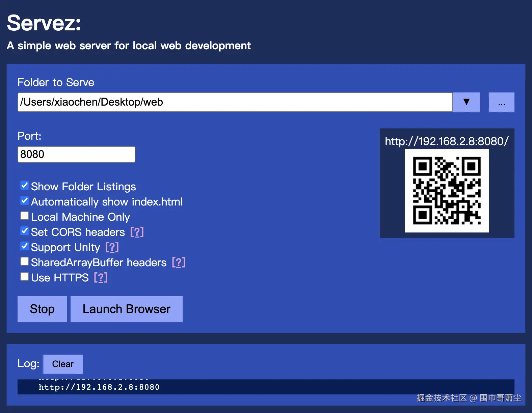Image resolution: width=532 pixels, height=413 pixels.
Task: Open help link for Use HTTPS
Action: tap(101, 278)
